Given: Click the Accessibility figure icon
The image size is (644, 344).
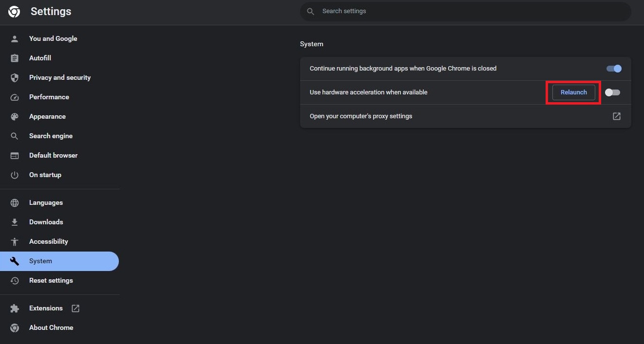Looking at the screenshot, I should pyautogui.click(x=15, y=242).
